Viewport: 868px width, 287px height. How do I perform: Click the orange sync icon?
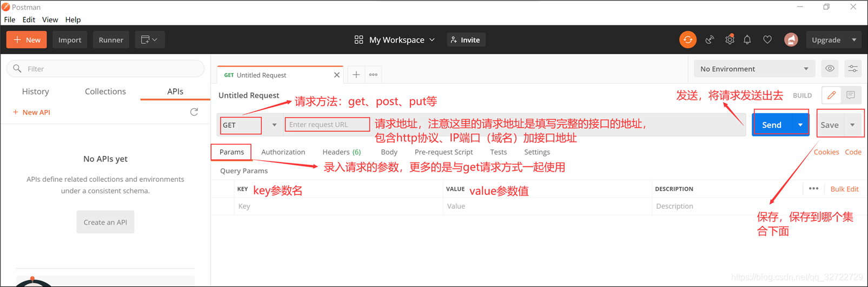[x=687, y=40]
